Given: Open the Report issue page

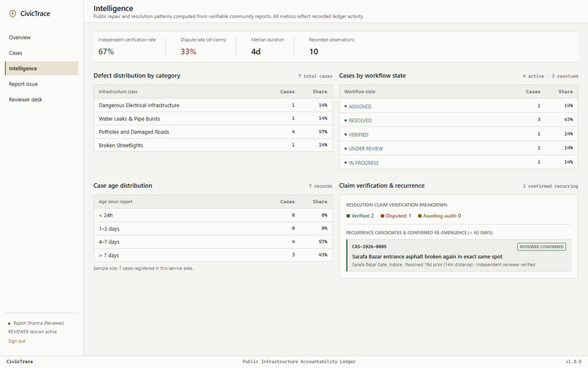Looking at the screenshot, I should click(x=23, y=84).
